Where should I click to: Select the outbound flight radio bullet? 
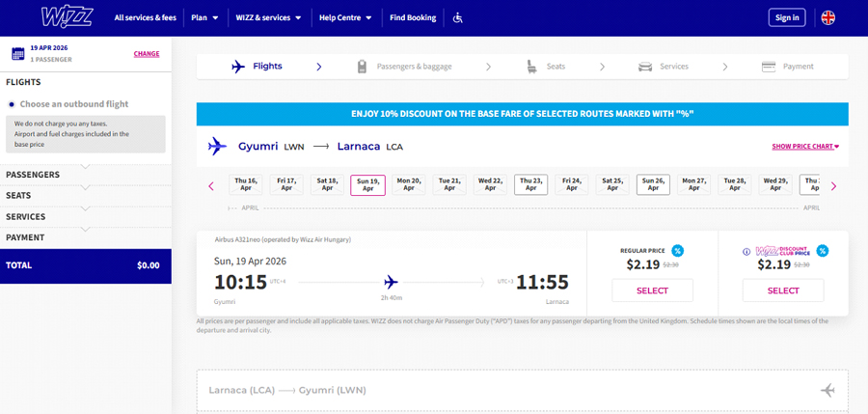click(12, 104)
